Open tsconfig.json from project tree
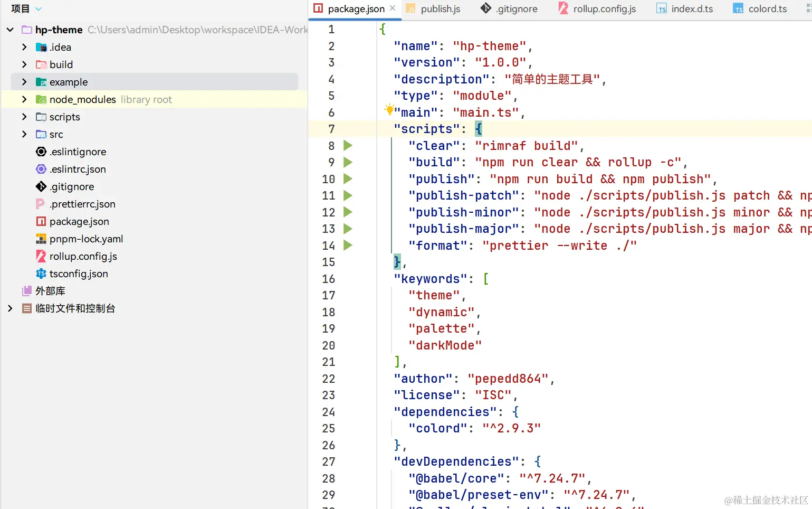 tap(79, 274)
